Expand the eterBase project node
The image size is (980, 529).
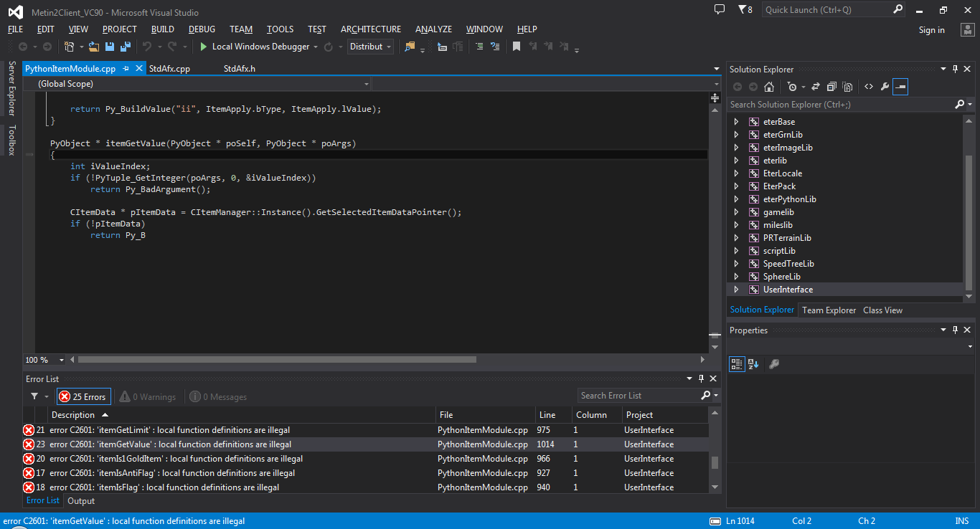(x=736, y=122)
